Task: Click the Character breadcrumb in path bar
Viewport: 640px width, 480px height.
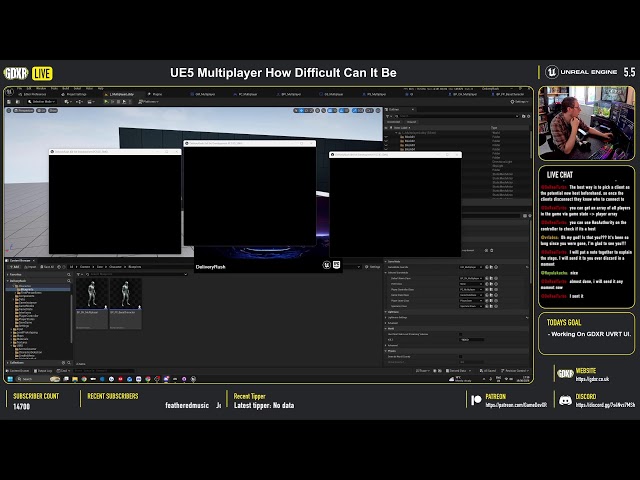Action: [116, 267]
